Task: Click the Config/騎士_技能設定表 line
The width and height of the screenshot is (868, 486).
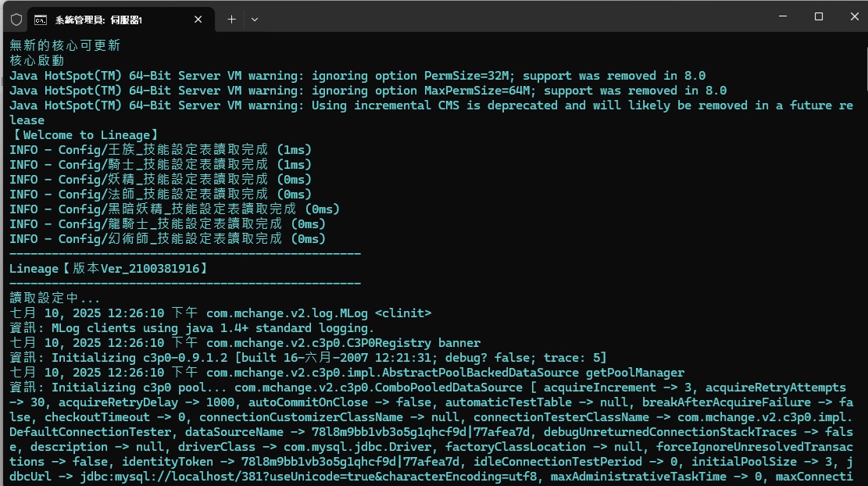Action: pyautogui.click(x=160, y=165)
